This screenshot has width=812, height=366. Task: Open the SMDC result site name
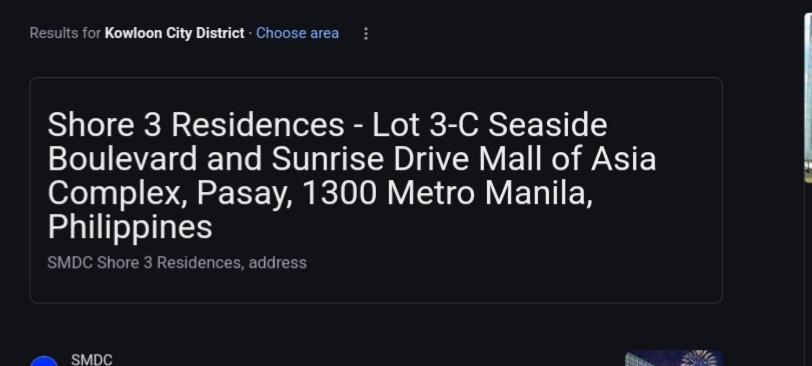point(92,360)
